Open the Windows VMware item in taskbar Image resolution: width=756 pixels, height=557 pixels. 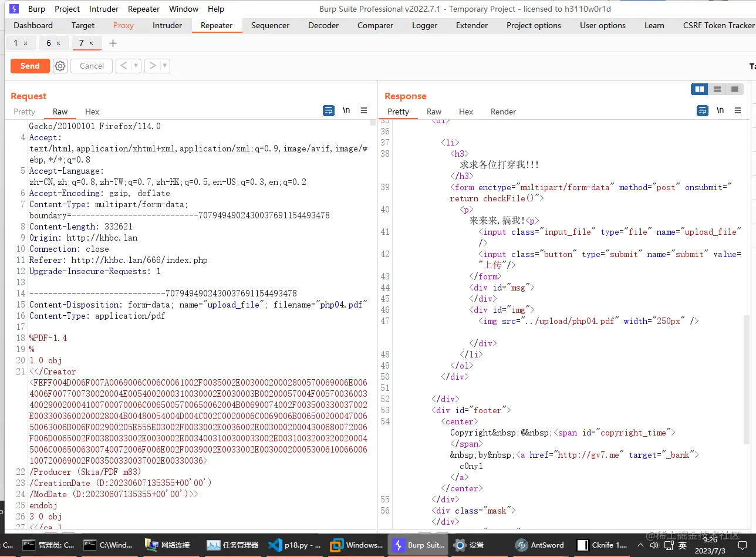pos(356,545)
